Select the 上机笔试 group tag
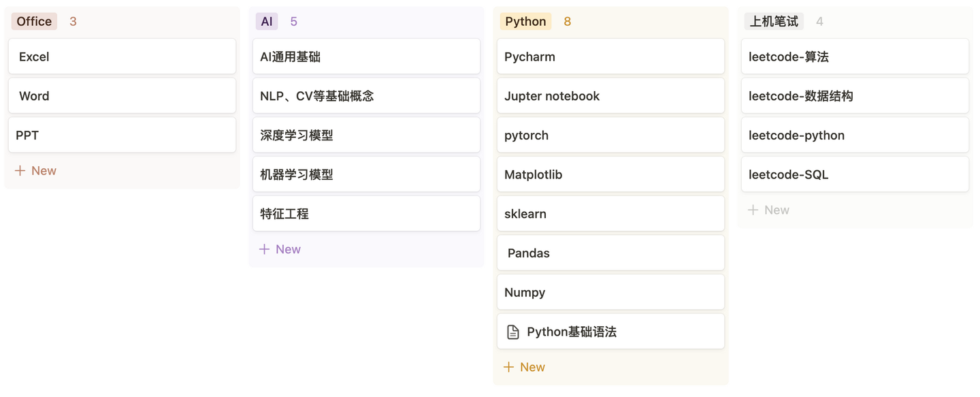The height and width of the screenshot is (397, 980). point(774,22)
